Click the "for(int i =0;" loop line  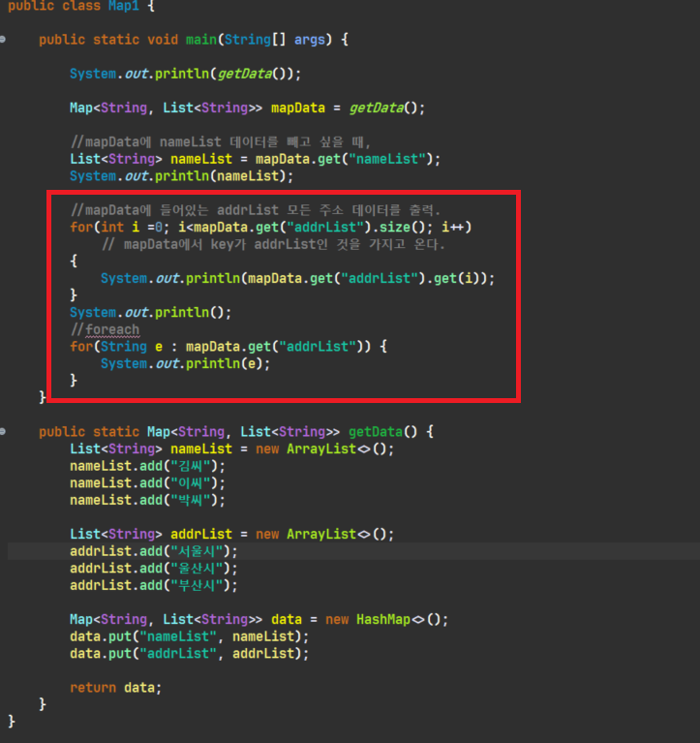pos(270,227)
